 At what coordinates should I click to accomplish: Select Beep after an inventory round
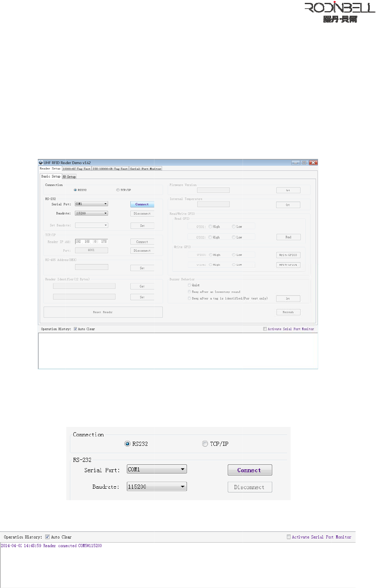189,292
